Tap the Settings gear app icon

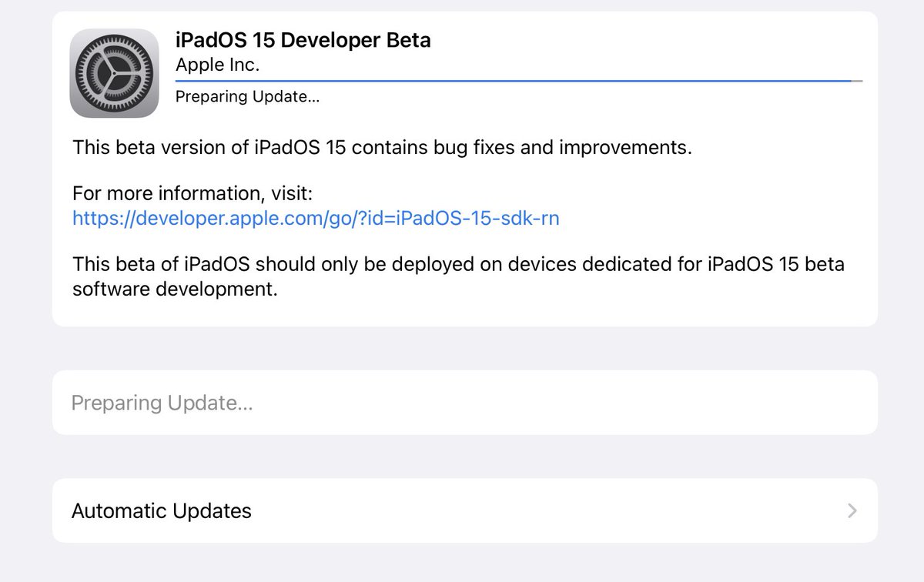click(x=114, y=73)
